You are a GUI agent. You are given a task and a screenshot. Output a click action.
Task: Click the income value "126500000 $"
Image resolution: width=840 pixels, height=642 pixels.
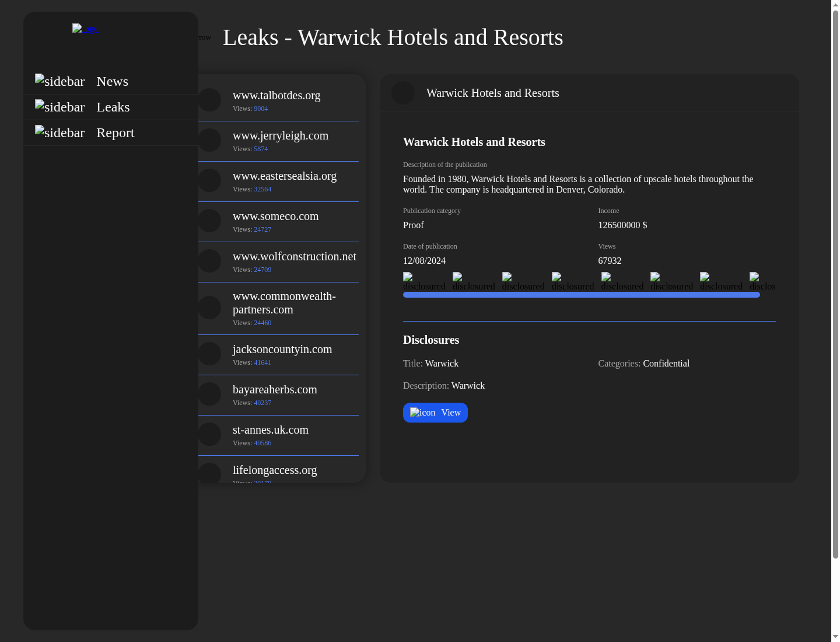622,225
